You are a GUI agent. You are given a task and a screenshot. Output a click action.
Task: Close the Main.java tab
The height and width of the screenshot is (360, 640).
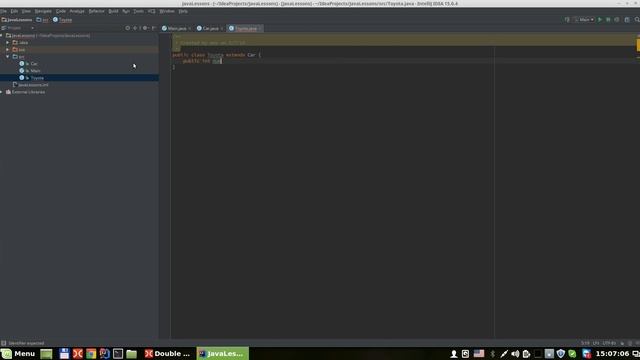tap(189, 29)
